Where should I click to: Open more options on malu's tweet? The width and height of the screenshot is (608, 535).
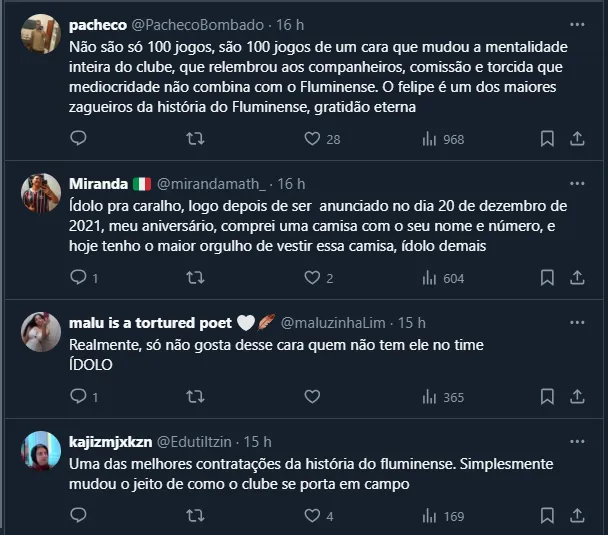(577, 322)
